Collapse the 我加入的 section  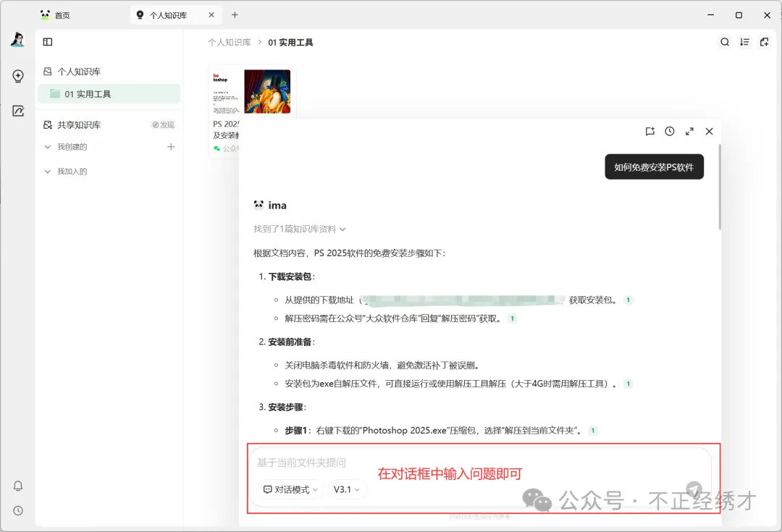coord(48,171)
